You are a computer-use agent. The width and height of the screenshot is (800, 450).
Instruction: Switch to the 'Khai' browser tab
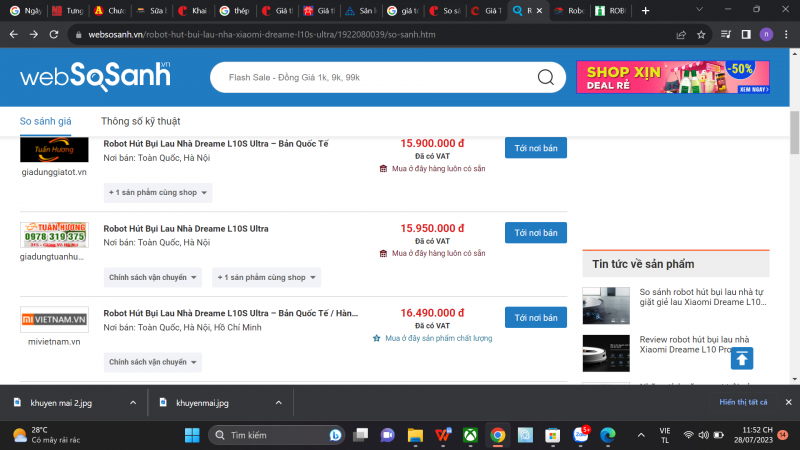click(193, 11)
